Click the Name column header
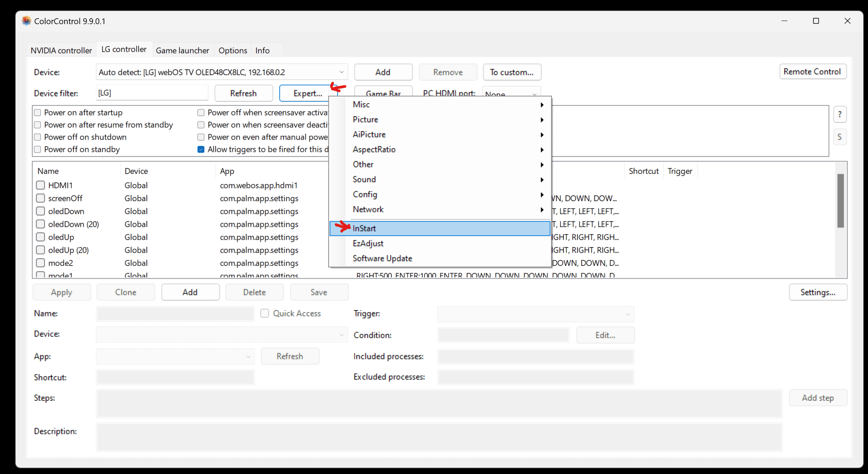This screenshot has height=474, width=868. pyautogui.click(x=48, y=171)
